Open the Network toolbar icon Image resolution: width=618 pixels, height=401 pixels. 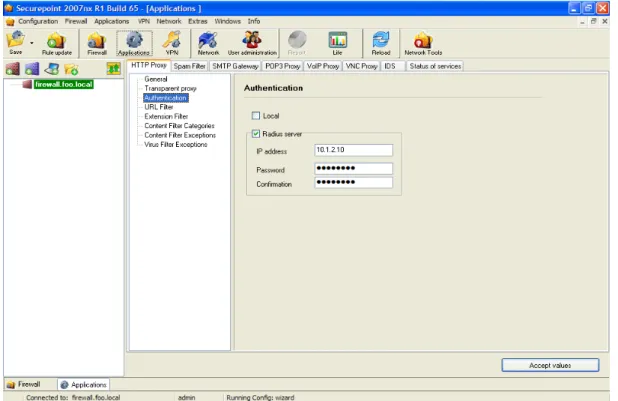(208, 43)
